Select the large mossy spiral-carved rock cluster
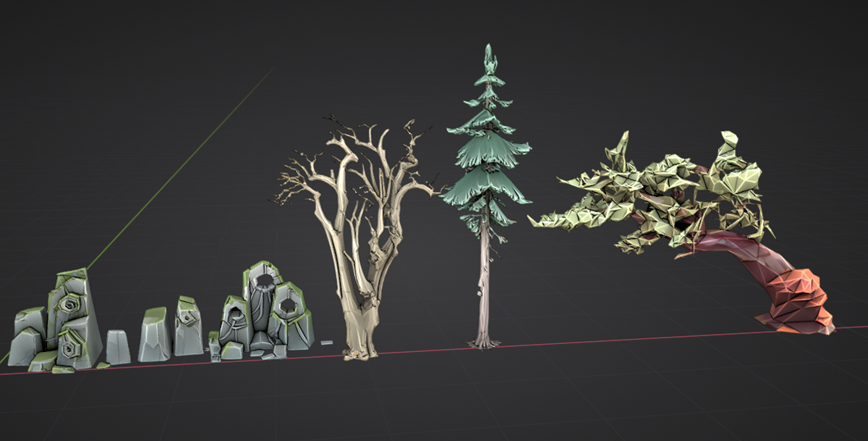This screenshot has height=441, width=868. click(x=54, y=322)
